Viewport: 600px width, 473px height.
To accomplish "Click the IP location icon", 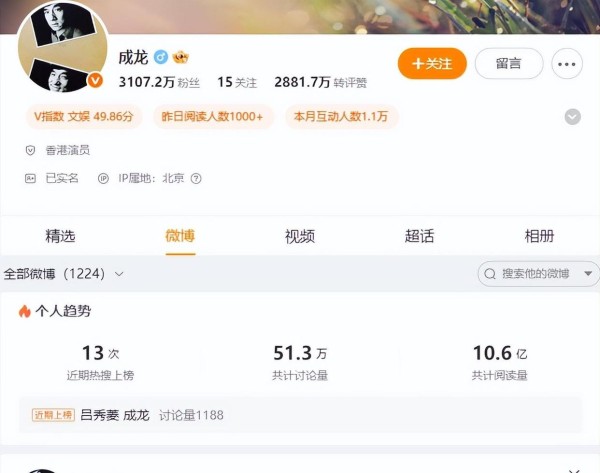I will pos(103,179).
